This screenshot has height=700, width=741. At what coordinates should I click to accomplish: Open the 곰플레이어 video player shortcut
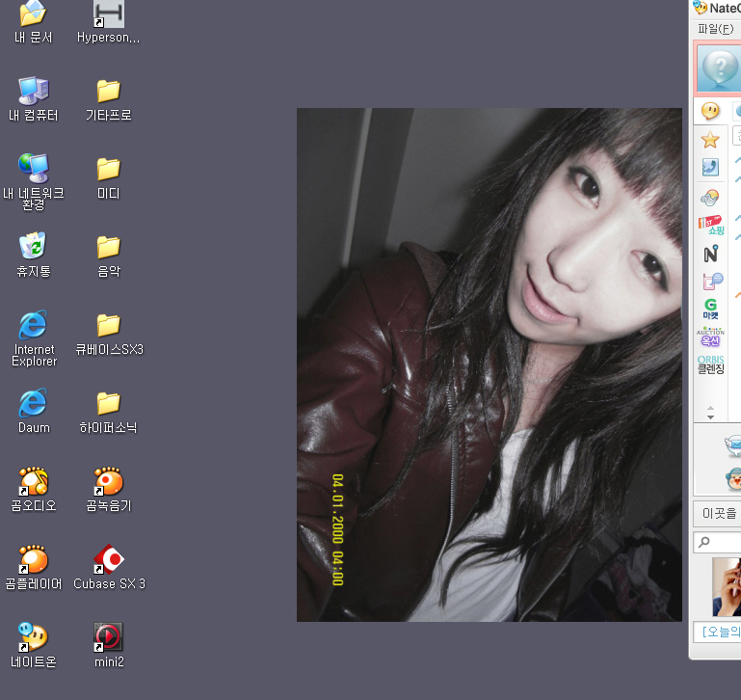pos(34,560)
